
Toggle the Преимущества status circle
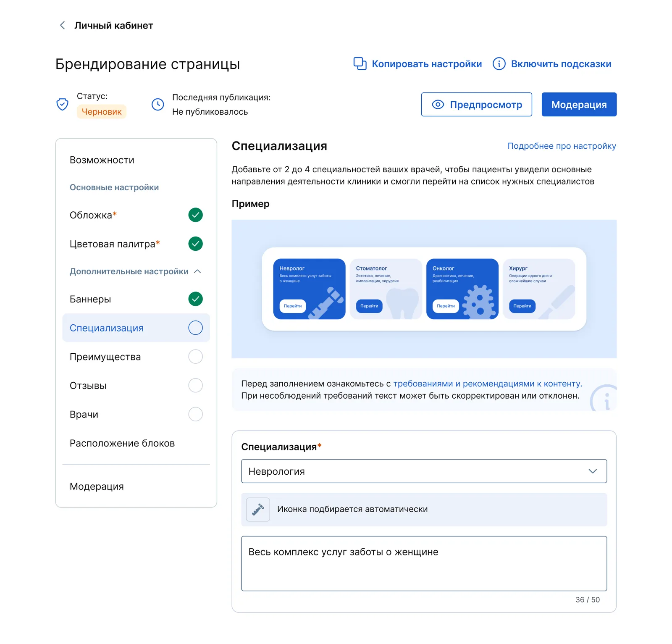195,357
